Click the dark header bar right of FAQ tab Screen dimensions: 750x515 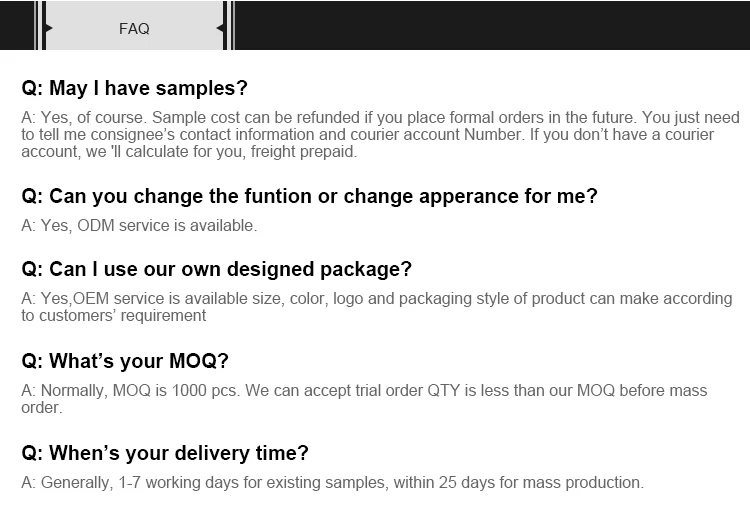(490, 26)
